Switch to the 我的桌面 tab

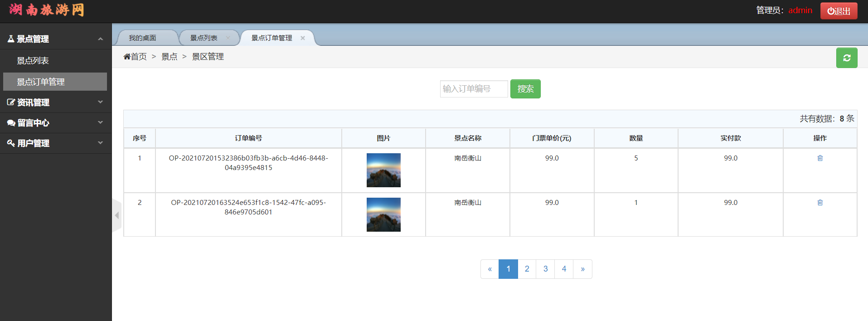tap(142, 38)
